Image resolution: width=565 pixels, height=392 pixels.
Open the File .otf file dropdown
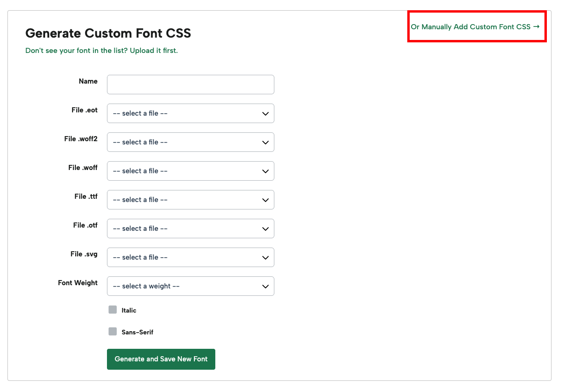point(190,229)
